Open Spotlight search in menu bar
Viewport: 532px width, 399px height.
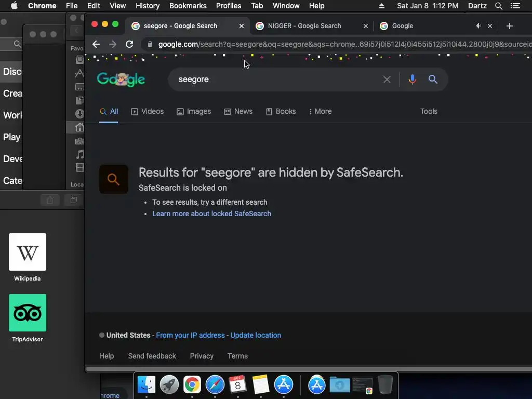click(x=498, y=6)
